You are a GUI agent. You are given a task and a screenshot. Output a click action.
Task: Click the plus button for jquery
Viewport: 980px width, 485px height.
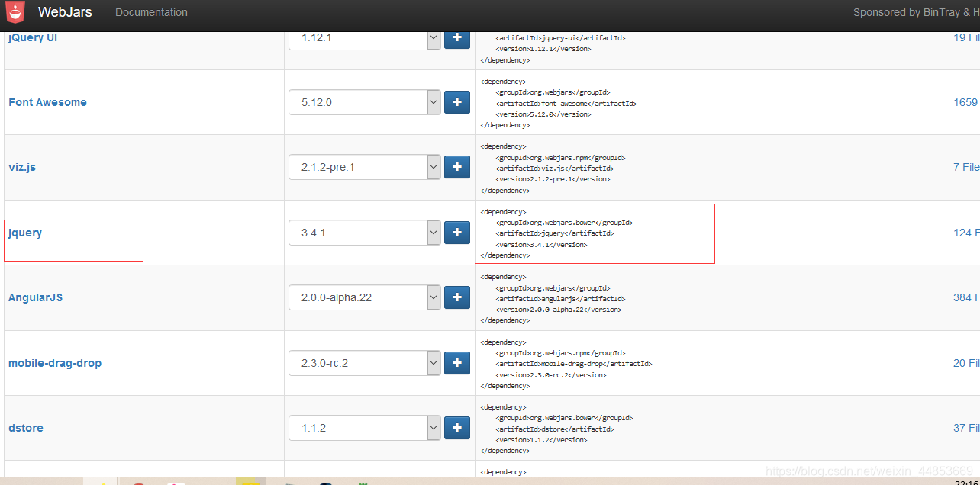tap(457, 233)
